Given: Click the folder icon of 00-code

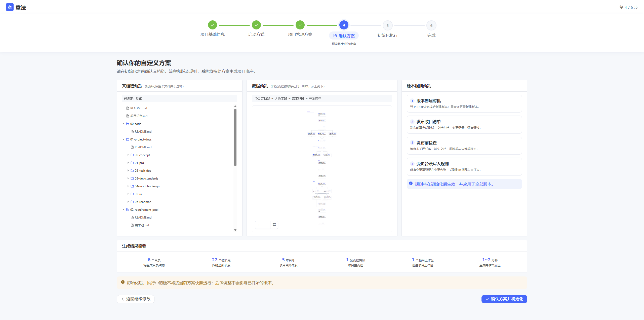Looking at the screenshot, I should pos(128,124).
